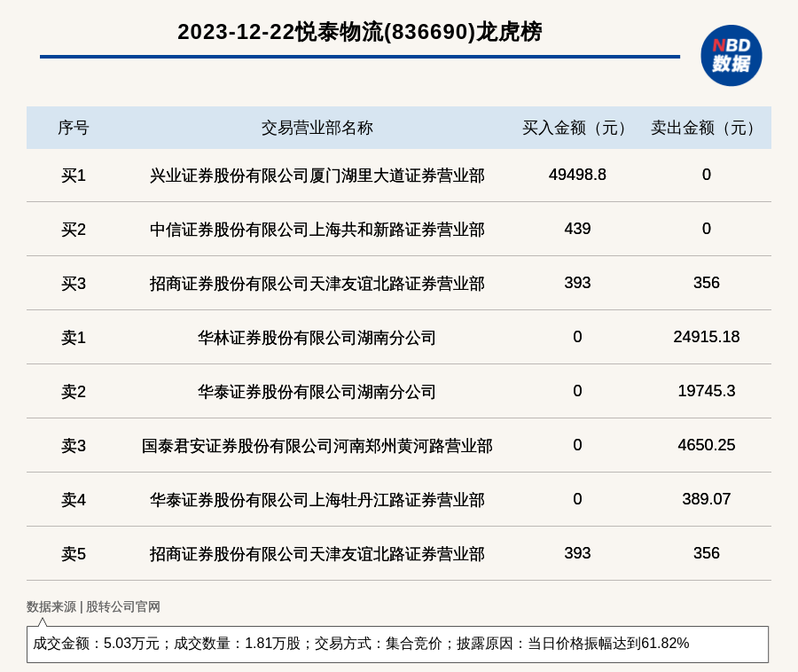Image resolution: width=798 pixels, height=672 pixels.
Task: Select the 买1 row label
Action: [74, 176]
